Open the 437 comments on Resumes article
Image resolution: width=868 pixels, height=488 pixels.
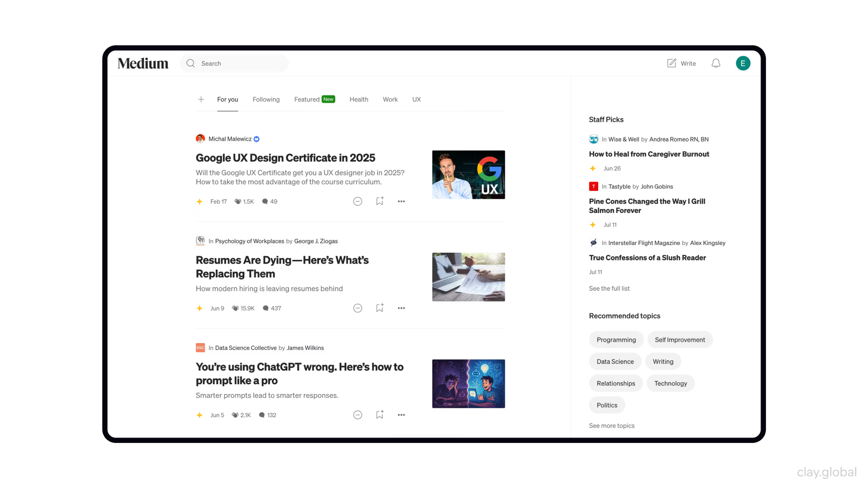click(271, 308)
